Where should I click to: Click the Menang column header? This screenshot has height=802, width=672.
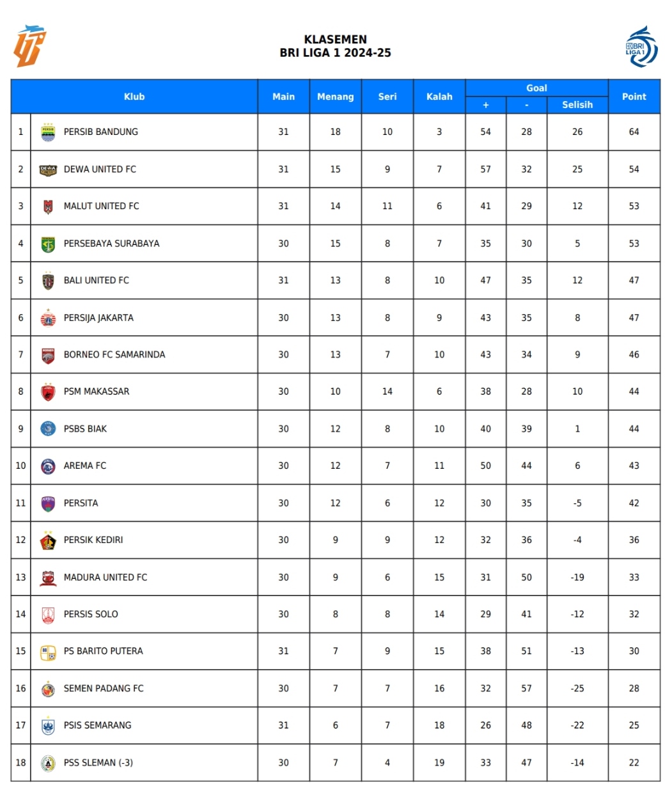point(336,97)
